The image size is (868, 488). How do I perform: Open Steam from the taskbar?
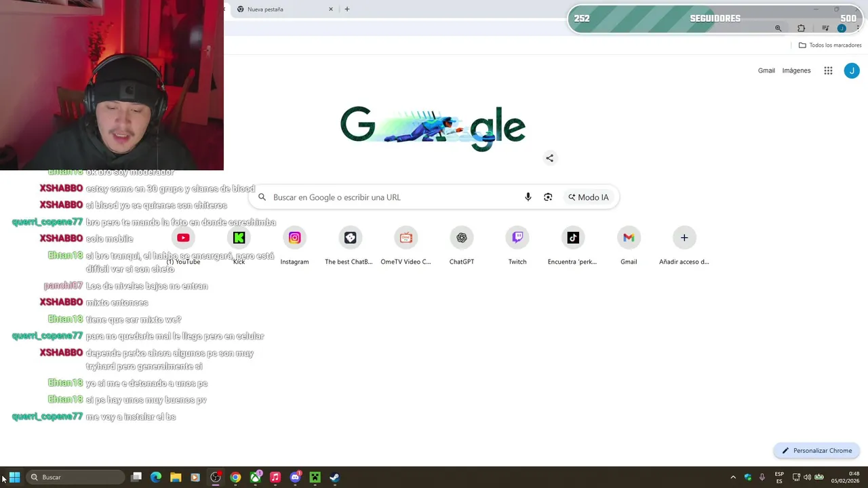click(x=334, y=477)
